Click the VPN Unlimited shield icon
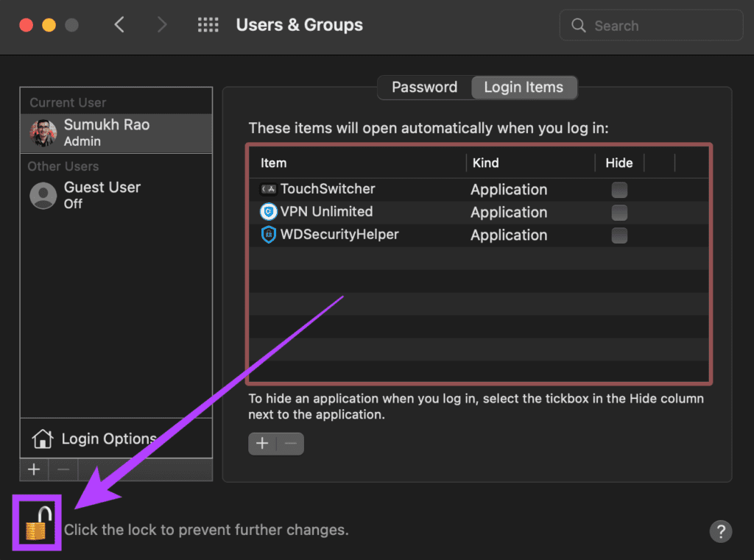The width and height of the screenshot is (754, 560). click(x=269, y=212)
